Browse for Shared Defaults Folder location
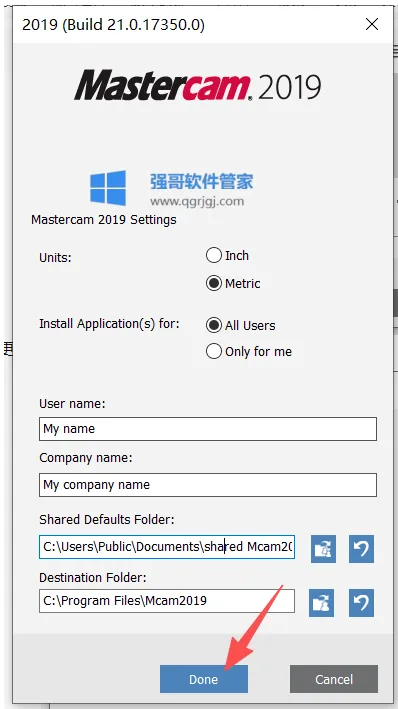The image size is (398, 709). coord(323,548)
